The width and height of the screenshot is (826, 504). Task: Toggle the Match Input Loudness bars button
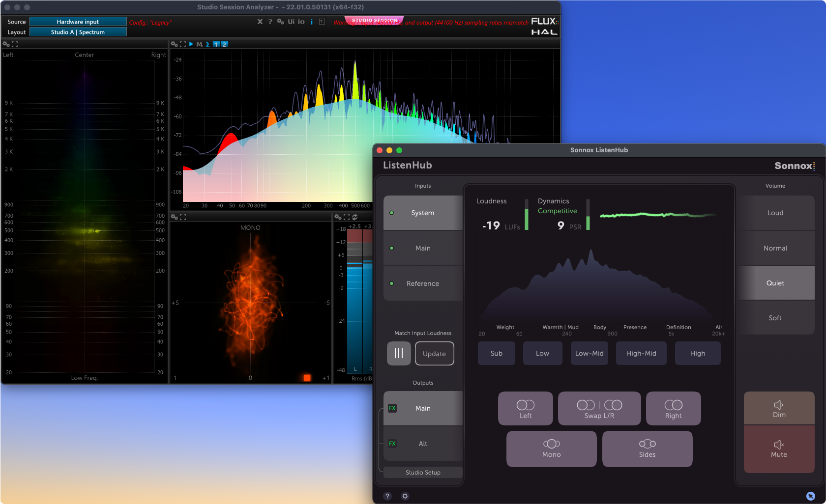click(x=399, y=353)
